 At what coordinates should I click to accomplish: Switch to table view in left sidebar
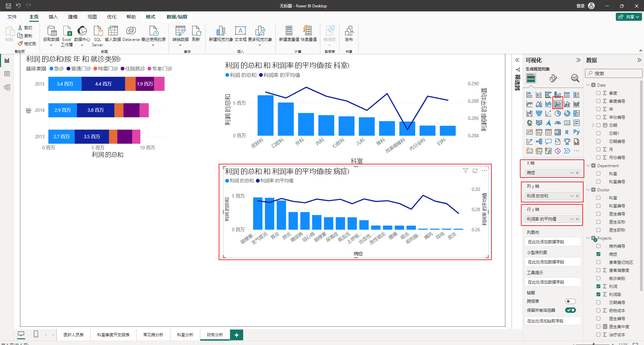tap(7, 74)
